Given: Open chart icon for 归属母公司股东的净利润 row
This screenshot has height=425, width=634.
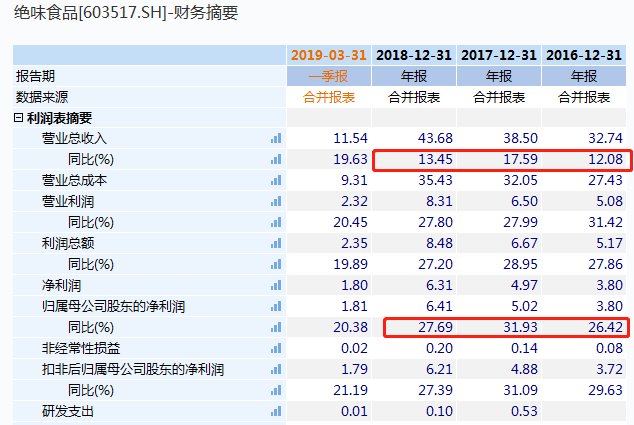Looking at the screenshot, I should (x=276, y=307).
